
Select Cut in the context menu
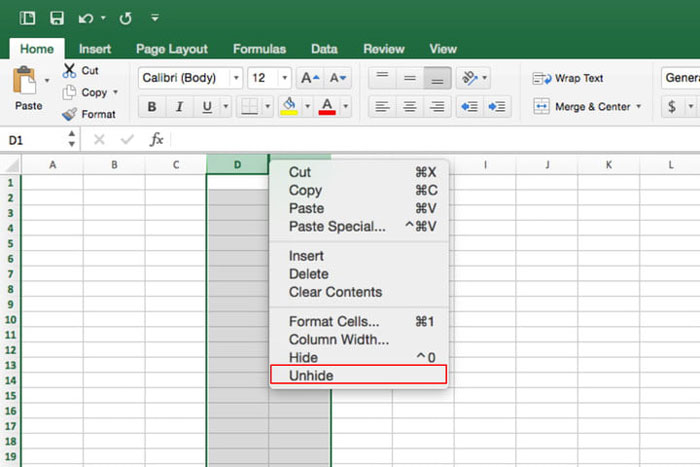(359, 172)
